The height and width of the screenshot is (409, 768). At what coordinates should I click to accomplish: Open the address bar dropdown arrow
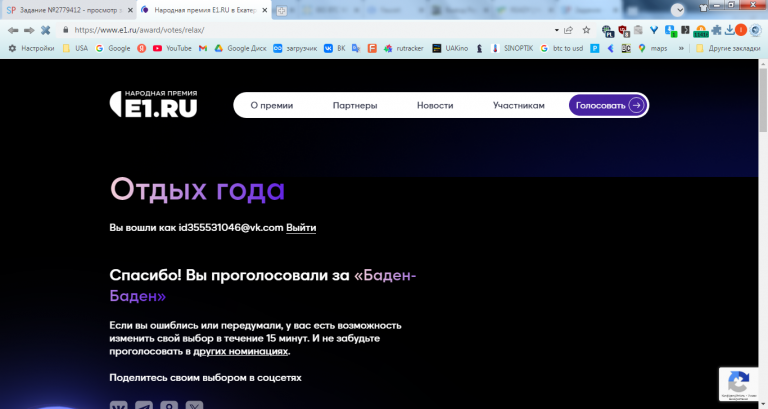[557, 30]
